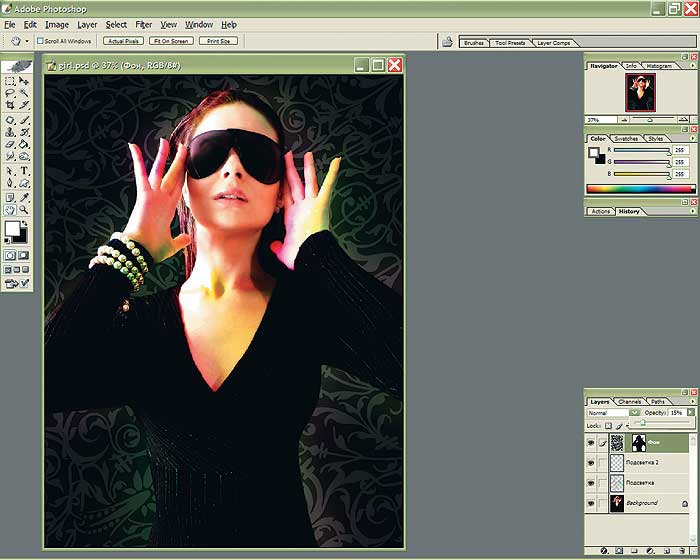Select the Custom Shape tool

click(x=24, y=183)
